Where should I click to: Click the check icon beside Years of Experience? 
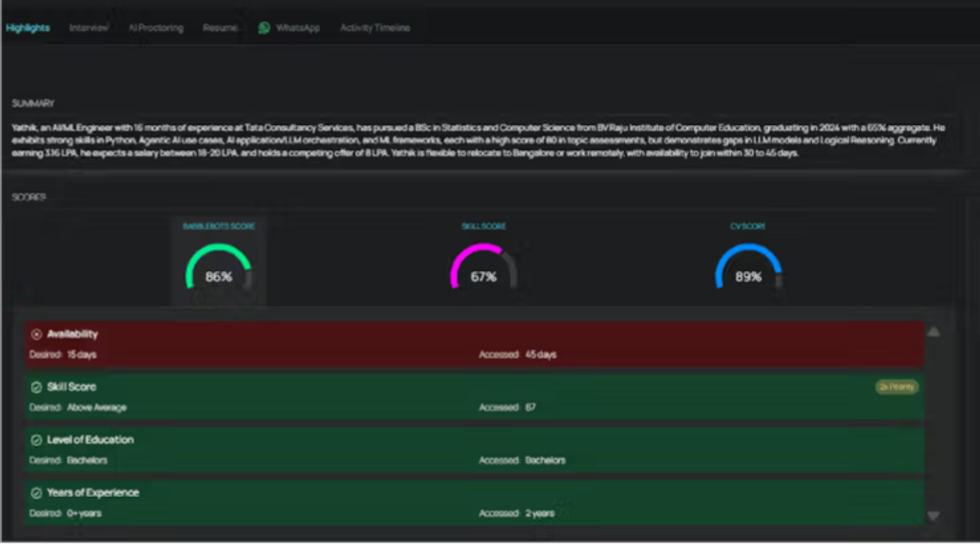tap(36, 494)
